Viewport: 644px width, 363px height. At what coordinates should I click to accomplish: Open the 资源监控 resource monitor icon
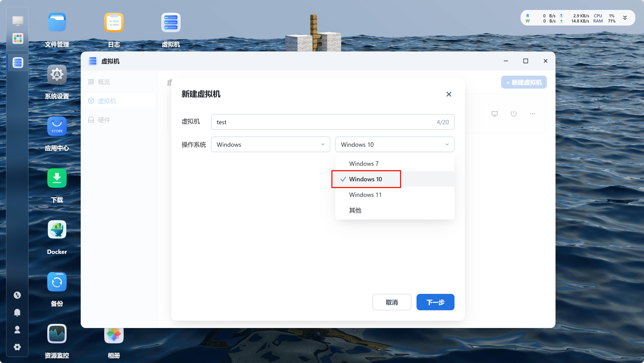(57, 333)
